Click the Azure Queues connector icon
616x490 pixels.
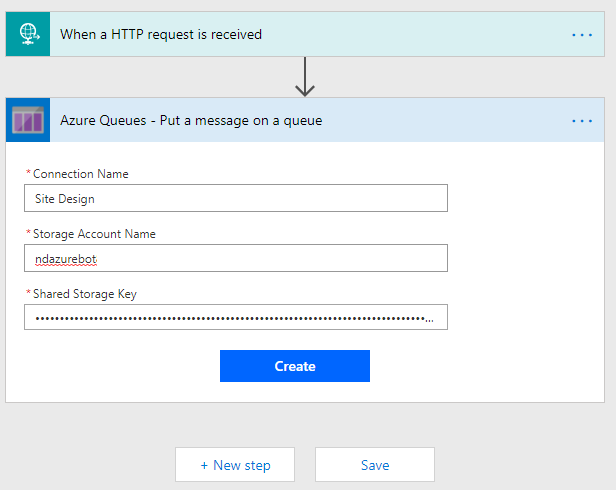pos(28,120)
